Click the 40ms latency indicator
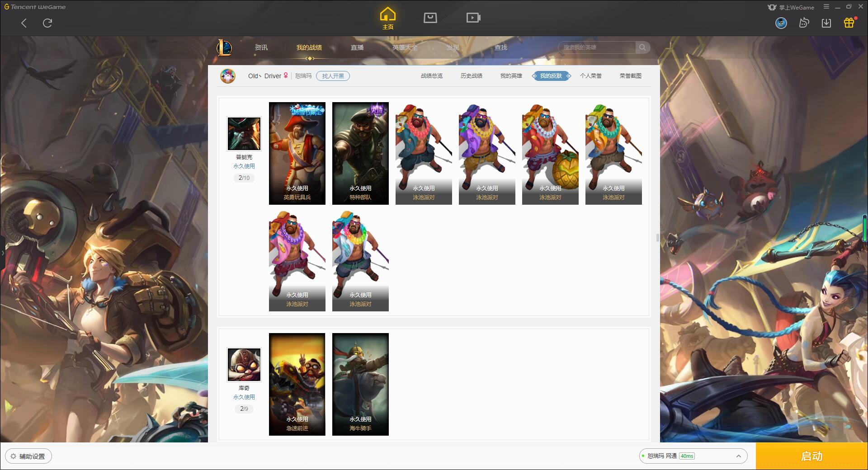 687,456
